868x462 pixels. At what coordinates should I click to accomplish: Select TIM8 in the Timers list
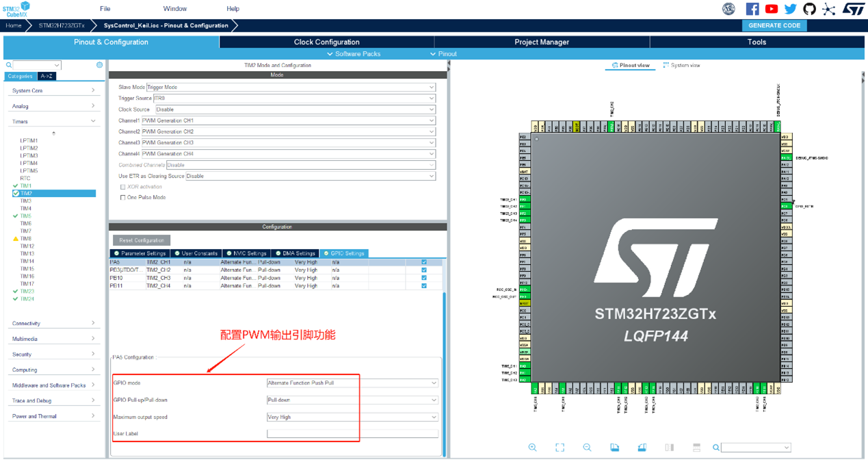pos(26,239)
